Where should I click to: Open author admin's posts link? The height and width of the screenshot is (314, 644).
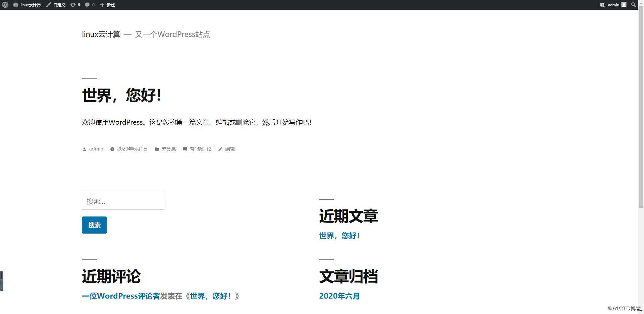(96, 149)
